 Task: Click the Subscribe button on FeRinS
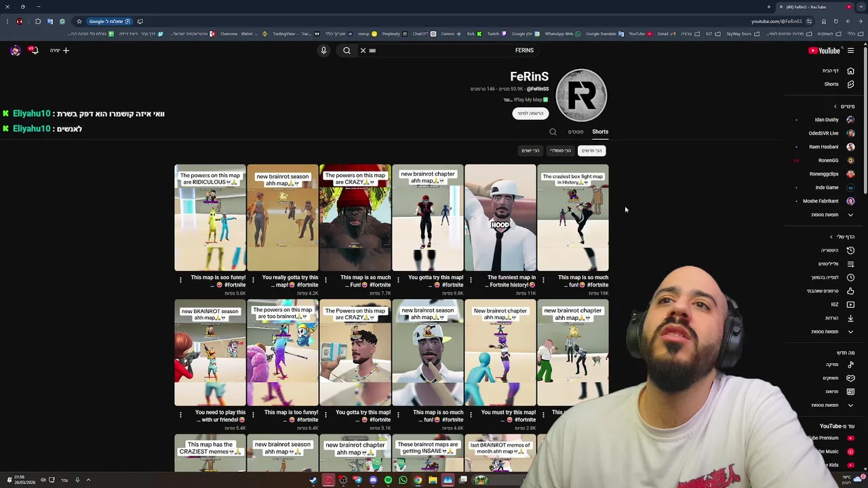point(530,113)
